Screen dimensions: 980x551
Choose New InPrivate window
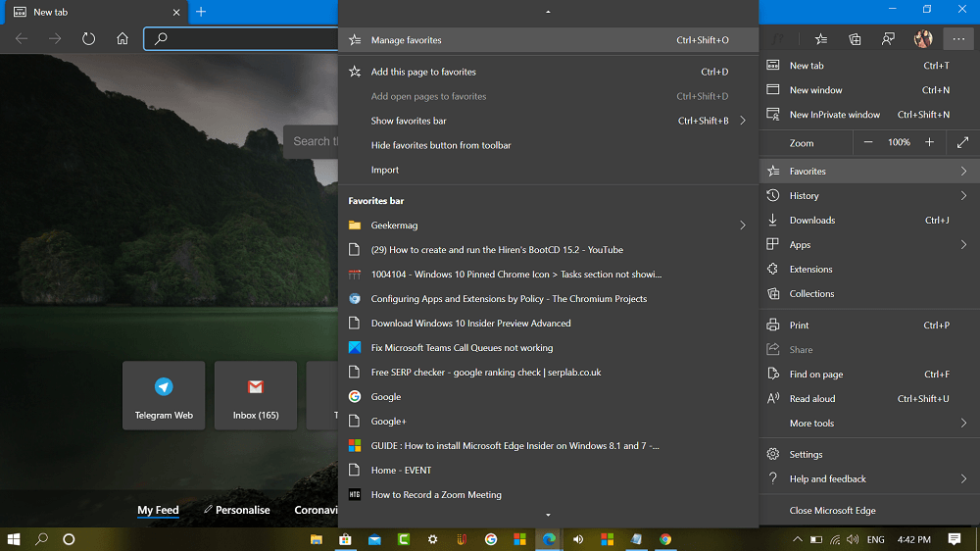(869, 115)
